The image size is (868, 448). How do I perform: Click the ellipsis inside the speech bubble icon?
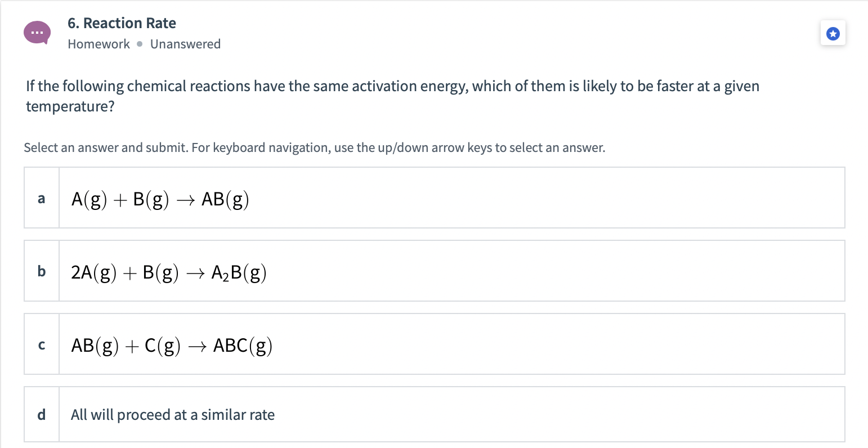pos(37,33)
